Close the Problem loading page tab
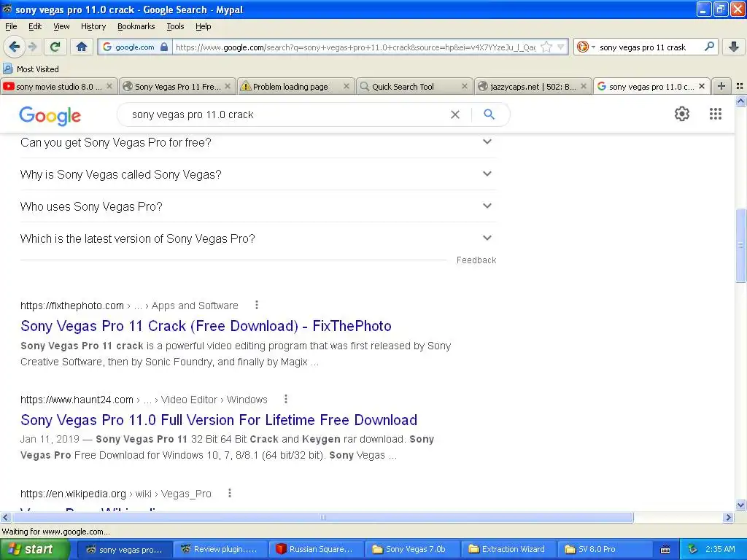Image resolution: width=747 pixels, height=560 pixels. click(x=347, y=86)
